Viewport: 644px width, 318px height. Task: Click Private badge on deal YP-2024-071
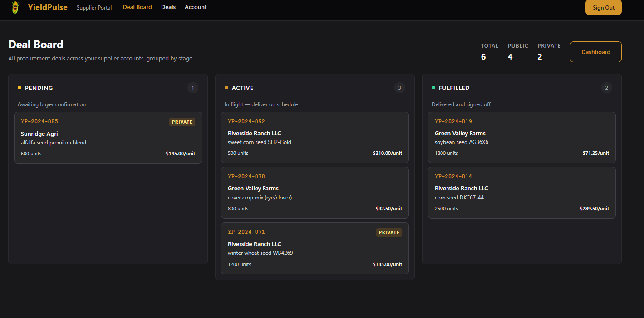point(389,232)
